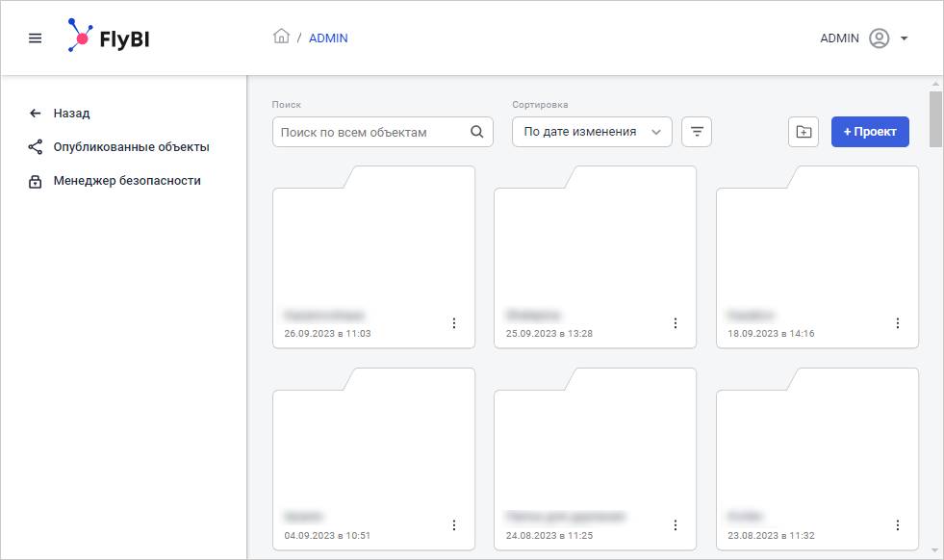Click the FlyBI logo
944x560 pixels.
(107, 38)
